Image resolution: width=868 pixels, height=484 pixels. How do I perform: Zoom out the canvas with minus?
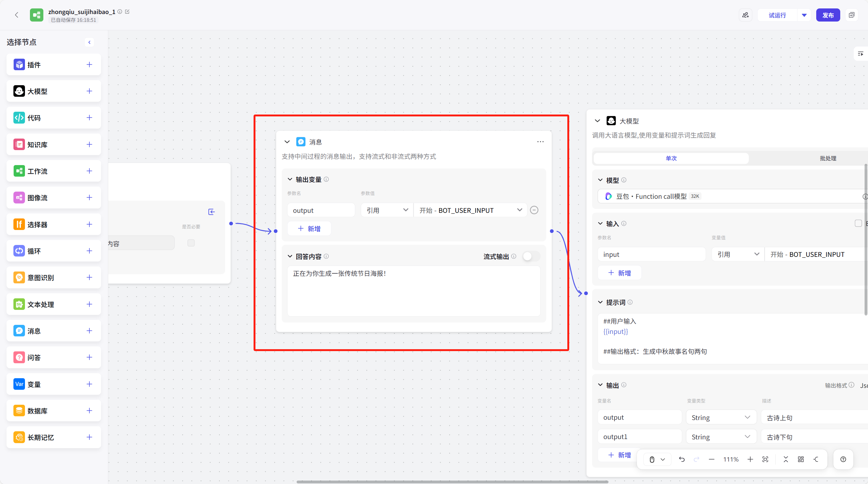(712, 459)
